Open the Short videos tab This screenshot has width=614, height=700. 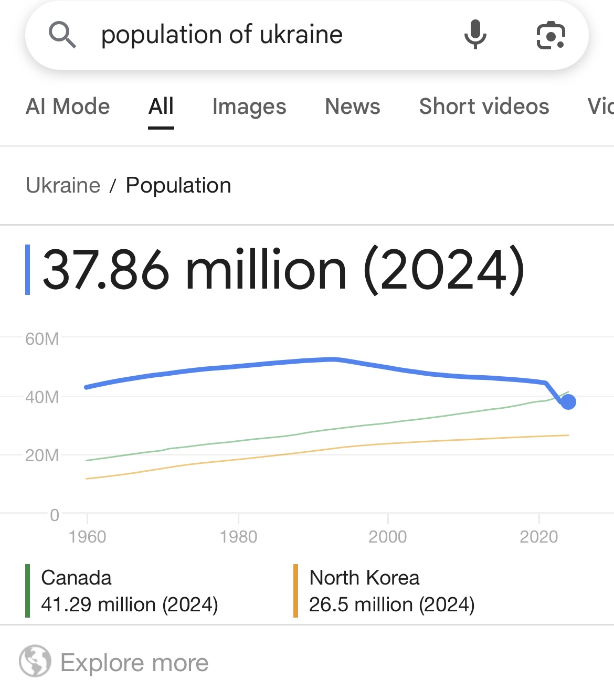pyautogui.click(x=484, y=107)
